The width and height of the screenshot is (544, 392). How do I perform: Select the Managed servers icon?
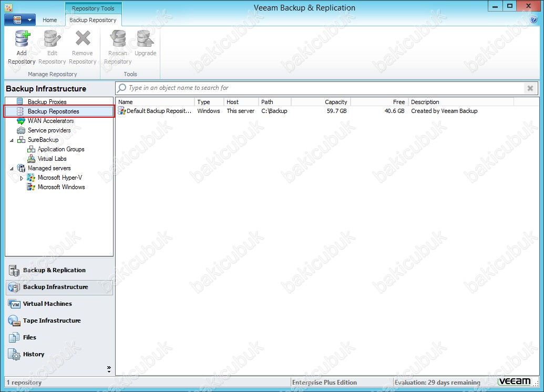[x=21, y=168]
